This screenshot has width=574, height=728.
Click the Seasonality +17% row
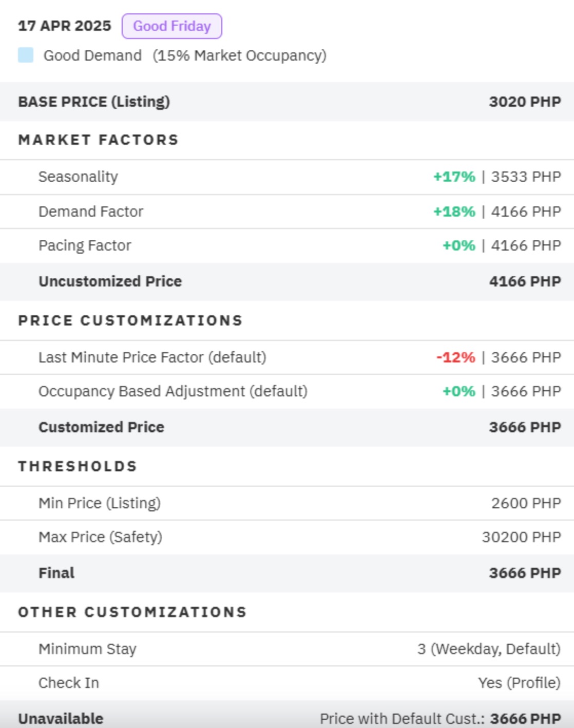[287, 177]
